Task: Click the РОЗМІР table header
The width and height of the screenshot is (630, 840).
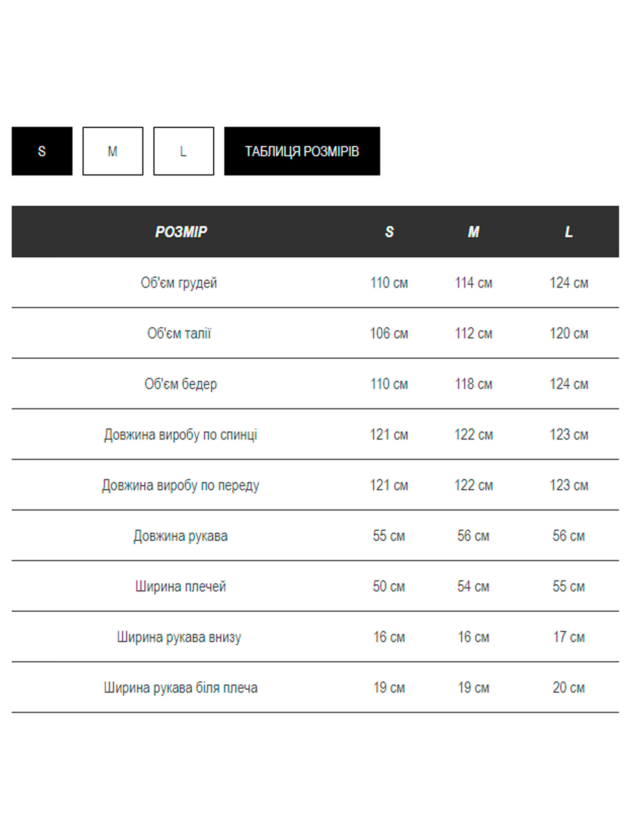Action: [x=181, y=232]
